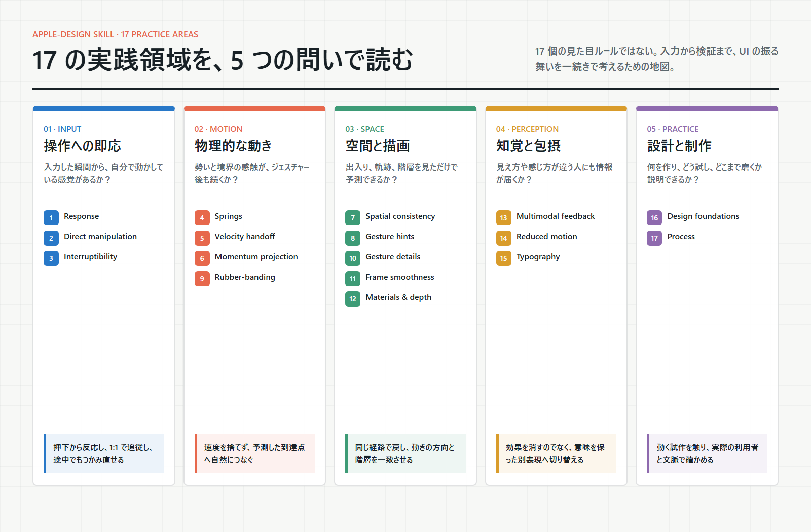Screen dimensions: 811x532
Task: Click the number 12 badge beside Materials & depth
Action: (353, 299)
